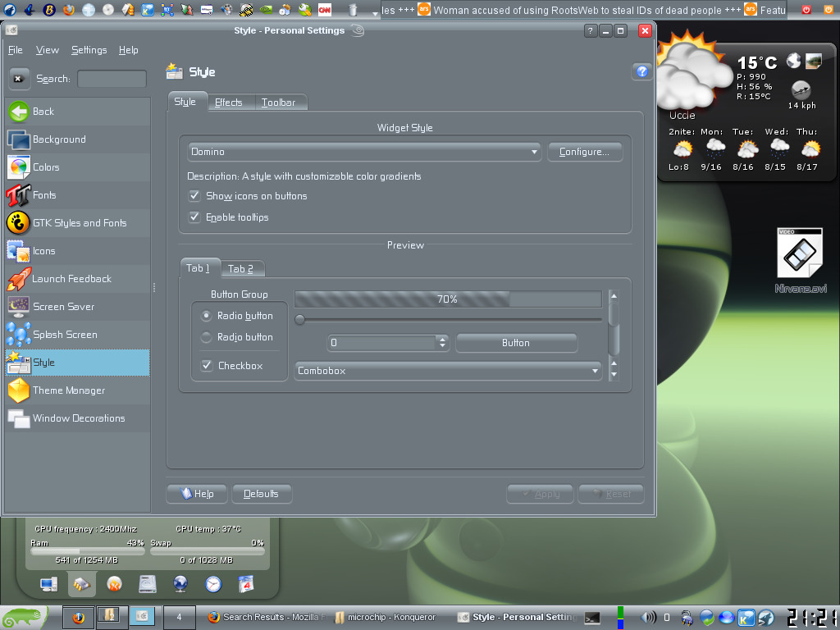This screenshot has width=840, height=630.
Task: Click the Help button at bottom
Action: coord(197,493)
